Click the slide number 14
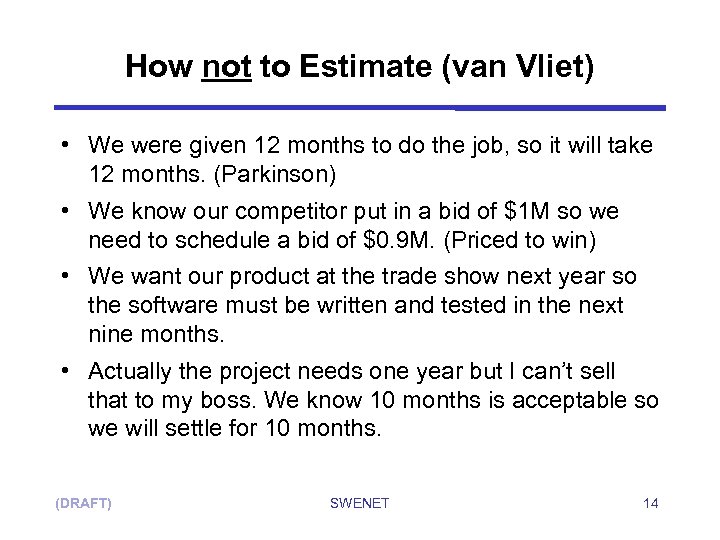Screen dimensions: 720x540 (650, 503)
